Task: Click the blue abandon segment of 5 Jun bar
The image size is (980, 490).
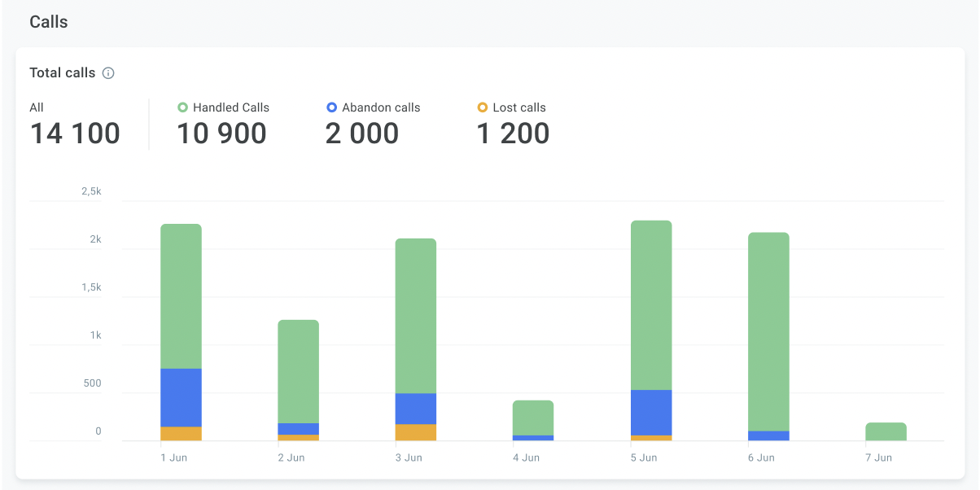Action: coord(651,413)
